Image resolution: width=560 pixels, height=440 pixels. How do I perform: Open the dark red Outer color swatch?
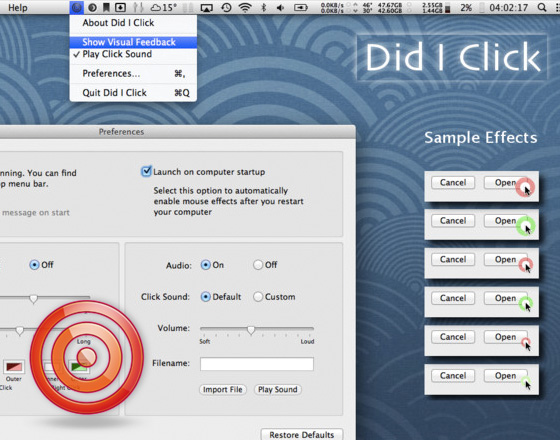(14, 366)
